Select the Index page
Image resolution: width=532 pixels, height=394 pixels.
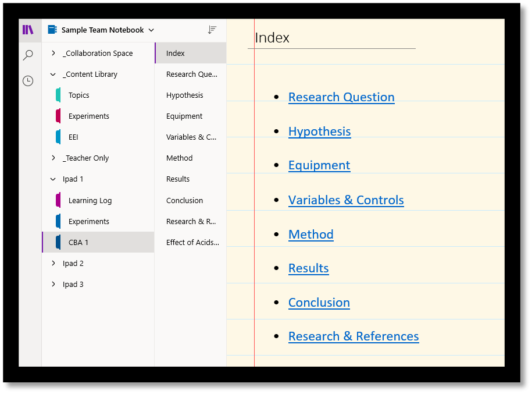[191, 53]
